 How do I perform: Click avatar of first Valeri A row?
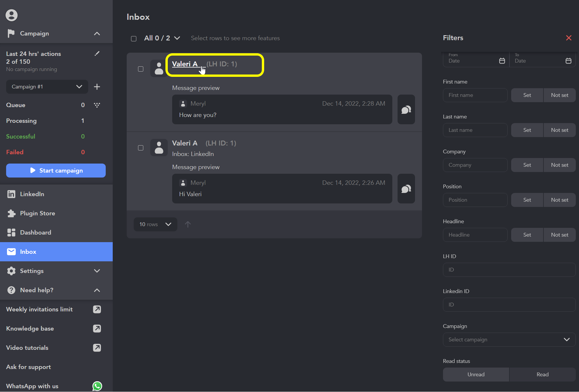pyautogui.click(x=159, y=68)
